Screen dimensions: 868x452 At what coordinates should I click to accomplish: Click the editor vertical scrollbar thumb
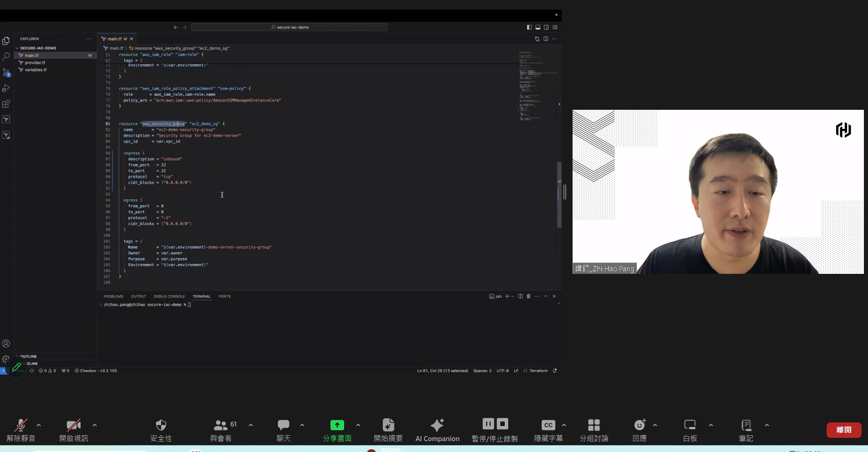point(559,195)
